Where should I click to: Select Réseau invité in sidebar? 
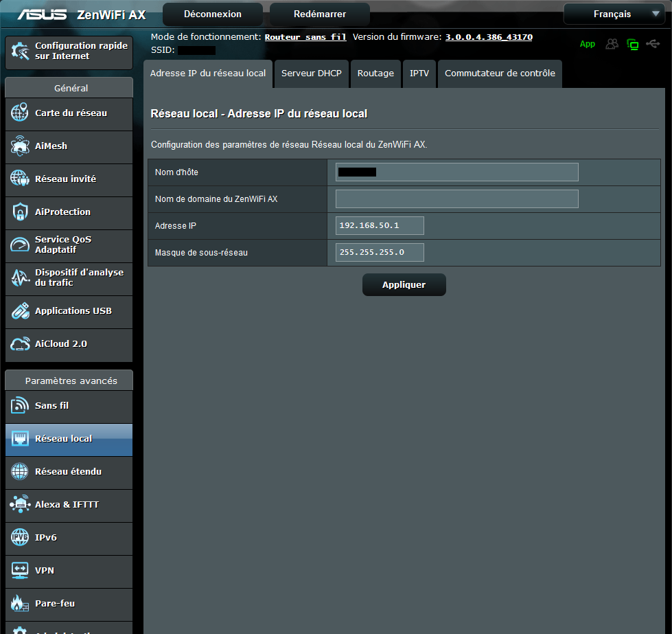(69, 181)
